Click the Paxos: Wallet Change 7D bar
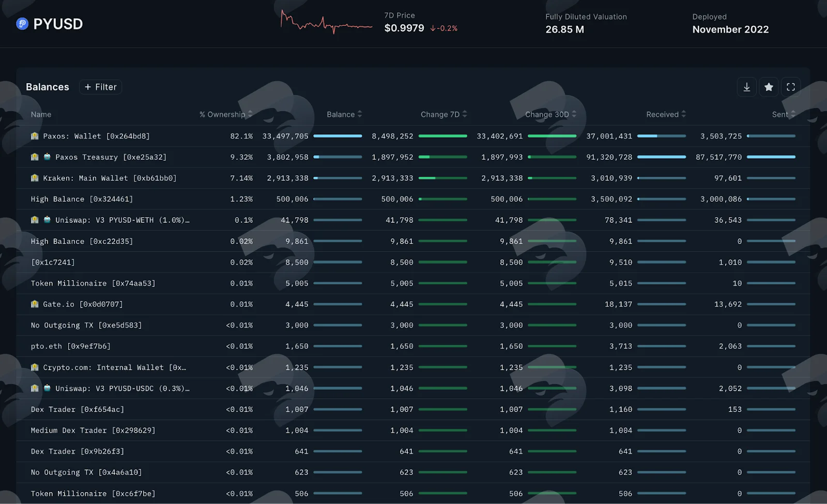 tap(443, 136)
